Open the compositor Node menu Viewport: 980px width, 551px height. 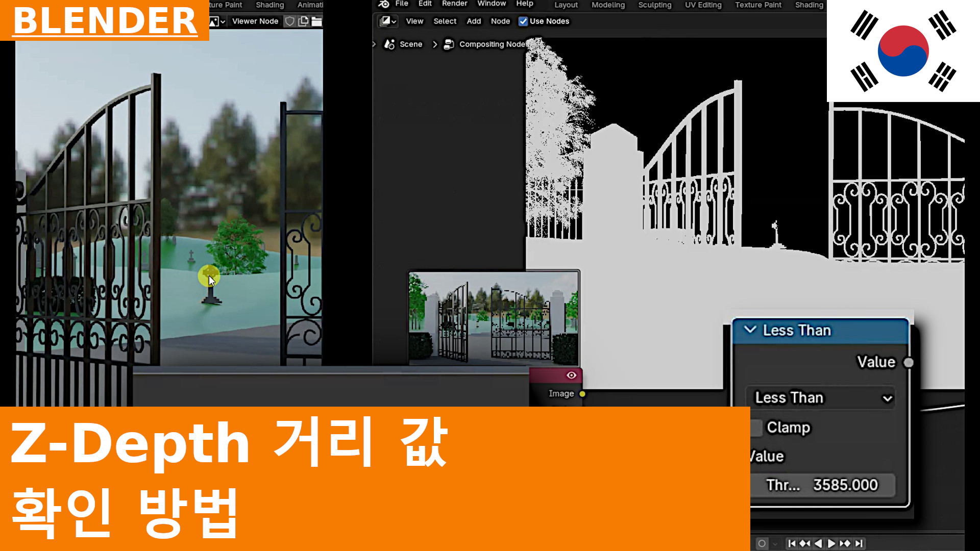point(500,21)
